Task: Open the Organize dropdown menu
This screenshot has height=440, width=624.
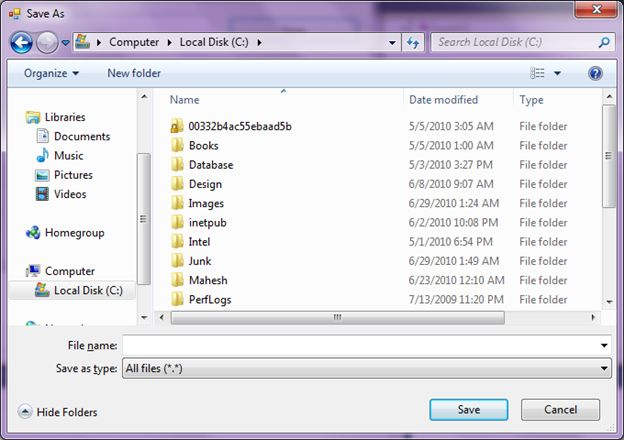Action: pyautogui.click(x=52, y=73)
